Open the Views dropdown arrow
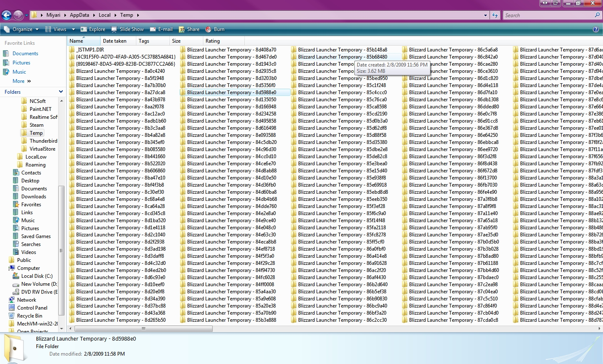This screenshot has width=603, height=364. pos(73,29)
